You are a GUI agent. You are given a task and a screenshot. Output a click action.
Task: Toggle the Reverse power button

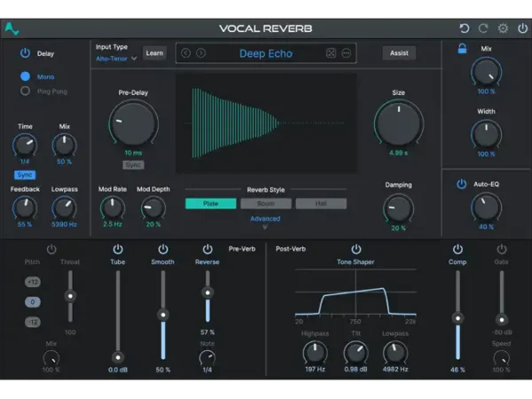pyautogui.click(x=207, y=249)
